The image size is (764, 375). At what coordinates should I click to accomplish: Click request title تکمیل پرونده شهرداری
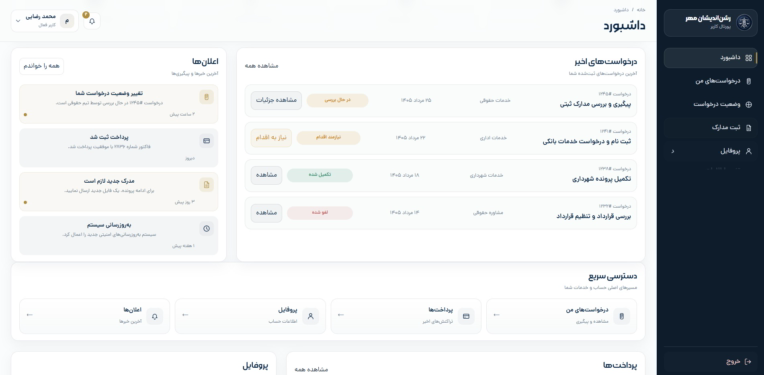click(x=602, y=179)
